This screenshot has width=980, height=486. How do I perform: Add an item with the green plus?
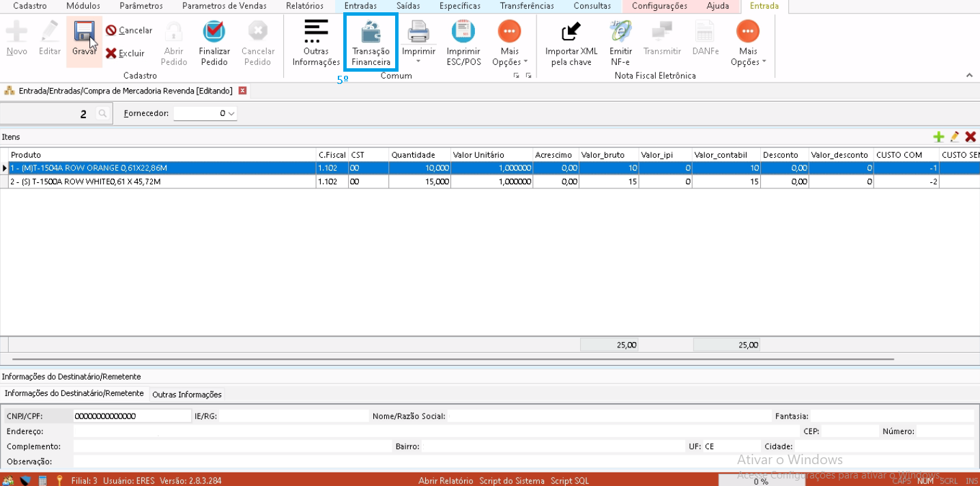click(938, 137)
